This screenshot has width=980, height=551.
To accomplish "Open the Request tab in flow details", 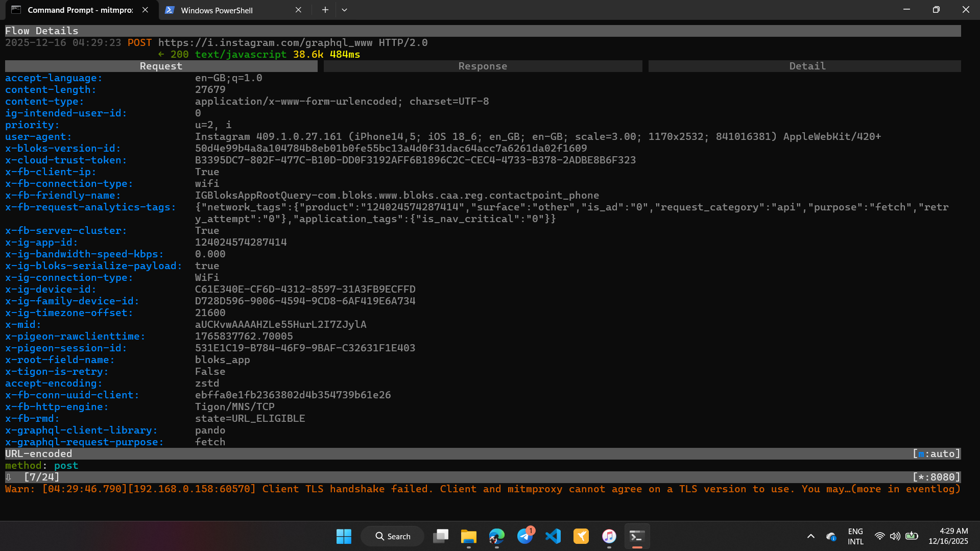I will pyautogui.click(x=161, y=66).
